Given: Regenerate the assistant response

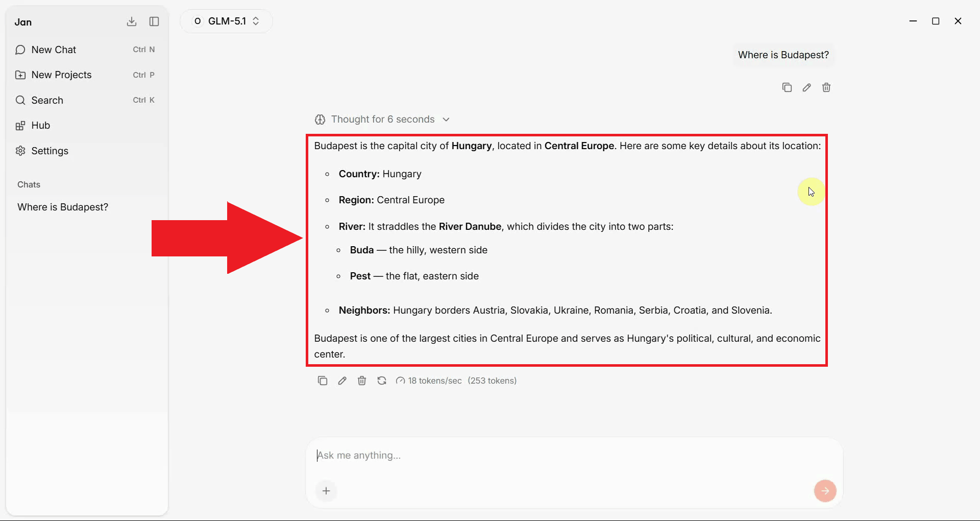Looking at the screenshot, I should click(x=382, y=381).
